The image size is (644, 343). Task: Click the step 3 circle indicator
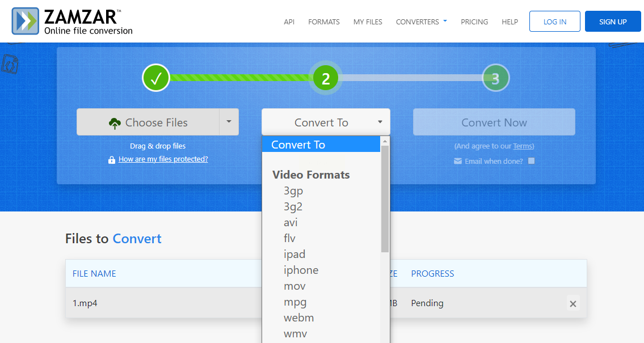[x=495, y=78]
